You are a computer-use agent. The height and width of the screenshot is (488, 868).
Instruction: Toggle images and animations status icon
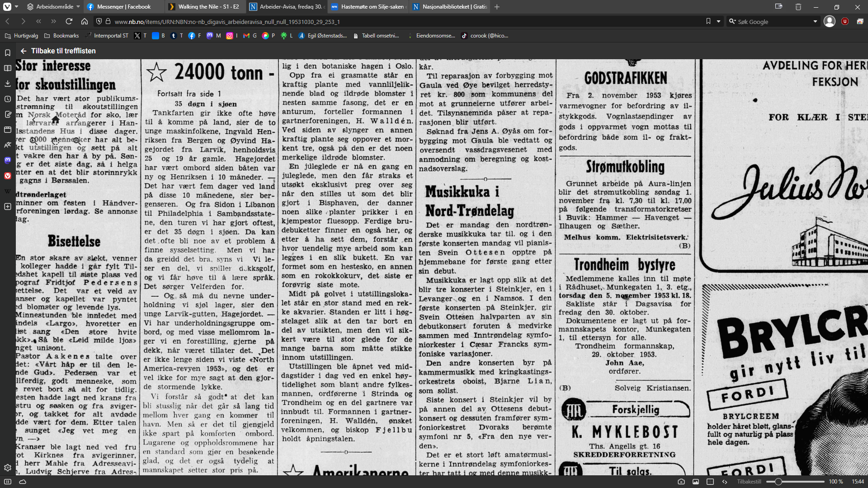click(696, 482)
